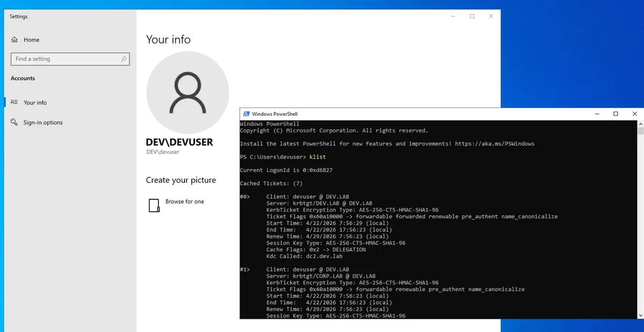Open Sign-in options page
The width and height of the screenshot is (644, 332).
coord(43,122)
